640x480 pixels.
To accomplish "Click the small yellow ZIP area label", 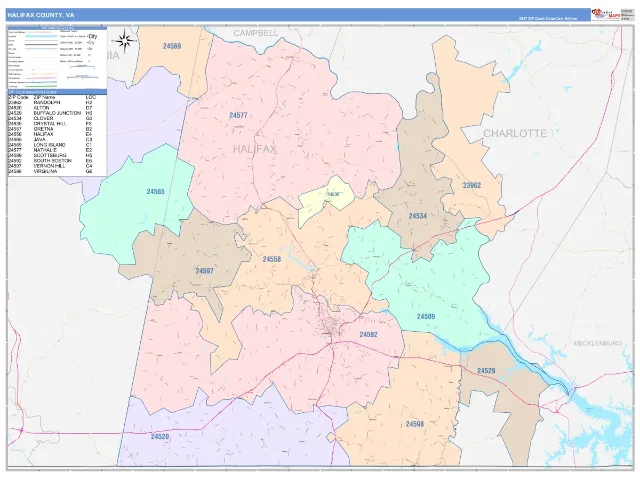I will coord(333,194).
